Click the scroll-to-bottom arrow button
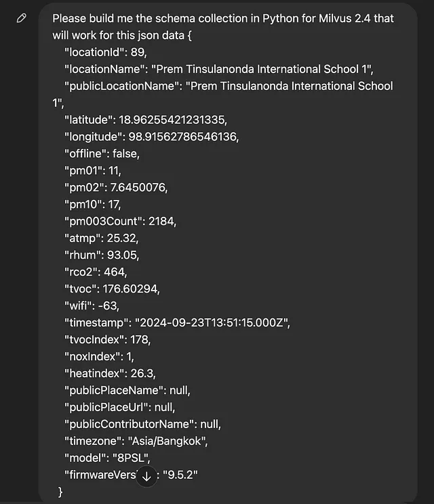 click(x=146, y=477)
